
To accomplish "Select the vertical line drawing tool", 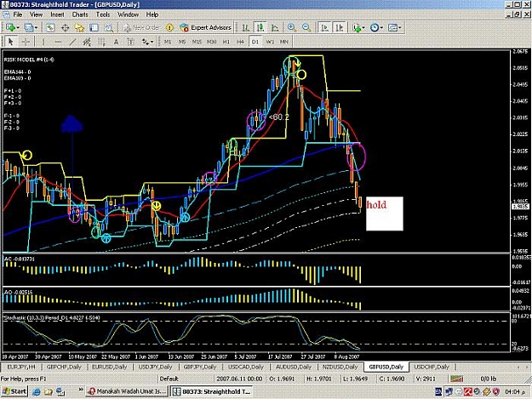I will point(43,42).
